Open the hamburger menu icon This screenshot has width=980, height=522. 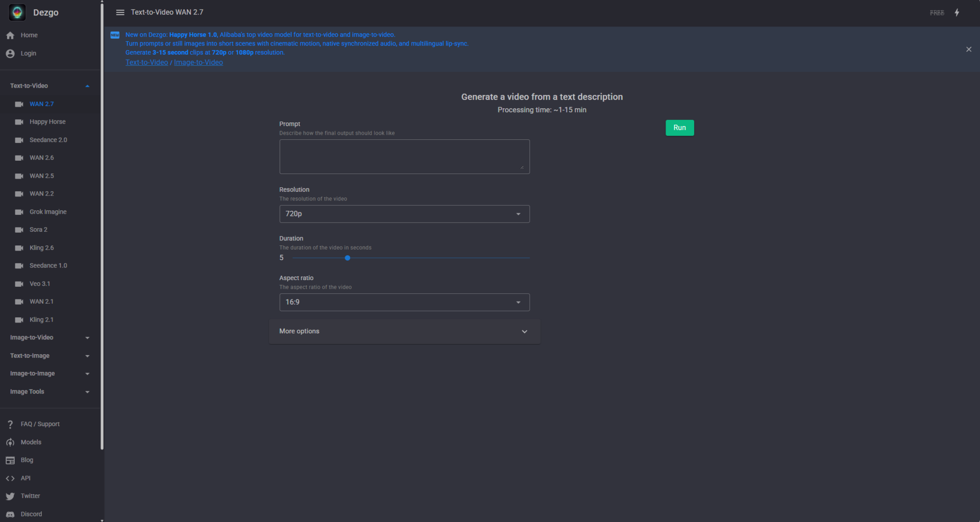120,12
